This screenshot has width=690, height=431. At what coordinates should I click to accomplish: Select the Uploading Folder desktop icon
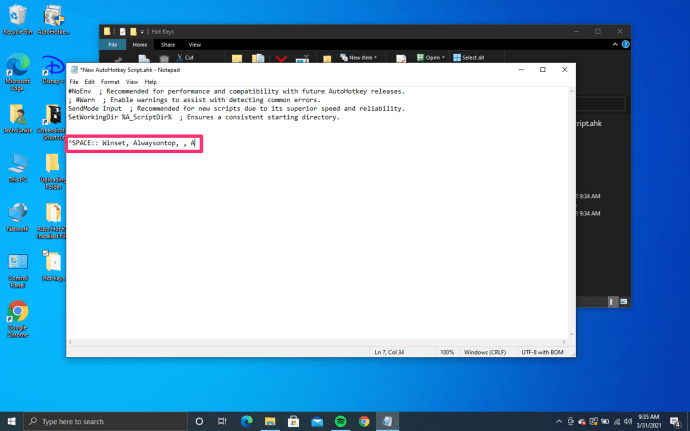click(x=52, y=171)
